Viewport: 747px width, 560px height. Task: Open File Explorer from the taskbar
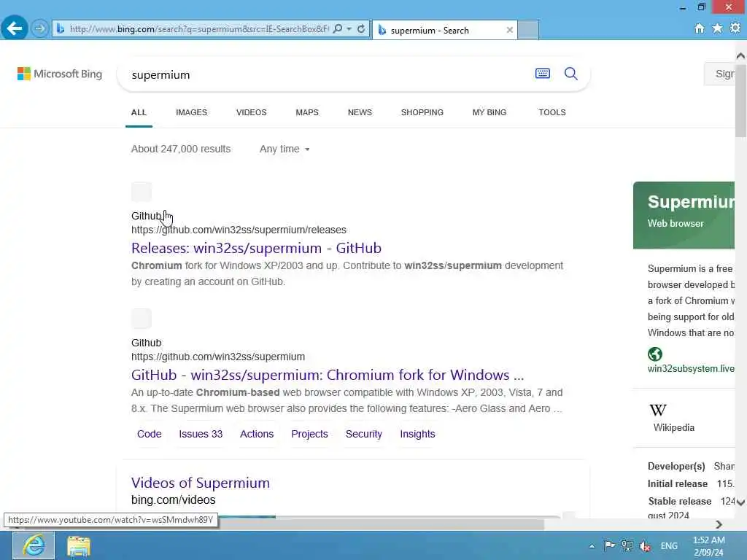79,546
